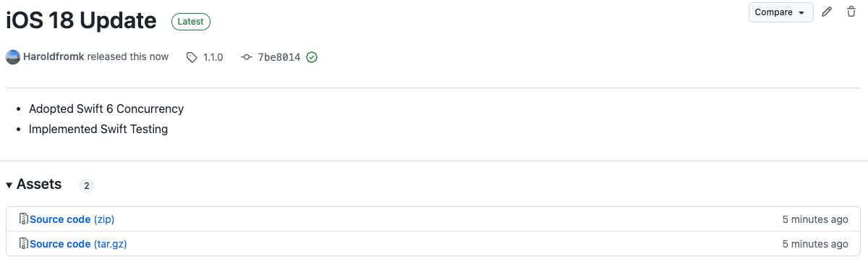Click the pencil icon to edit release
The image size is (868, 262).
point(827,12)
